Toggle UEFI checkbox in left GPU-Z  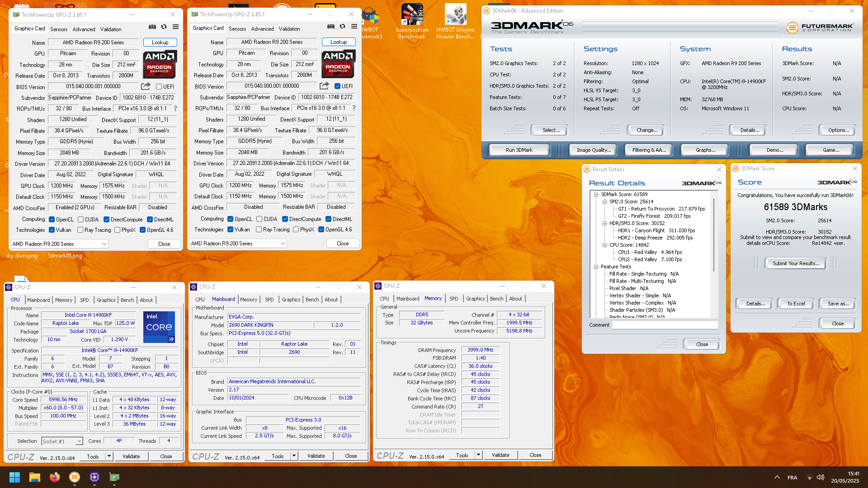click(159, 87)
